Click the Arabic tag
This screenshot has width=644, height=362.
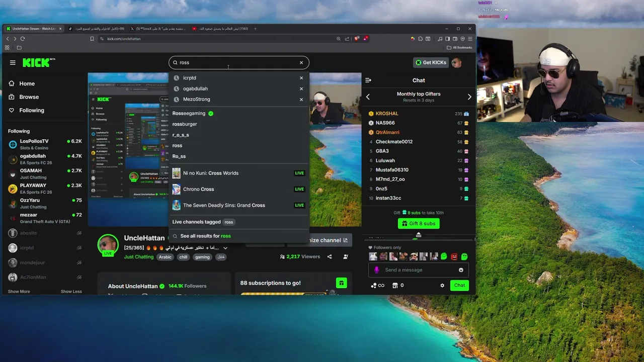[165, 257]
